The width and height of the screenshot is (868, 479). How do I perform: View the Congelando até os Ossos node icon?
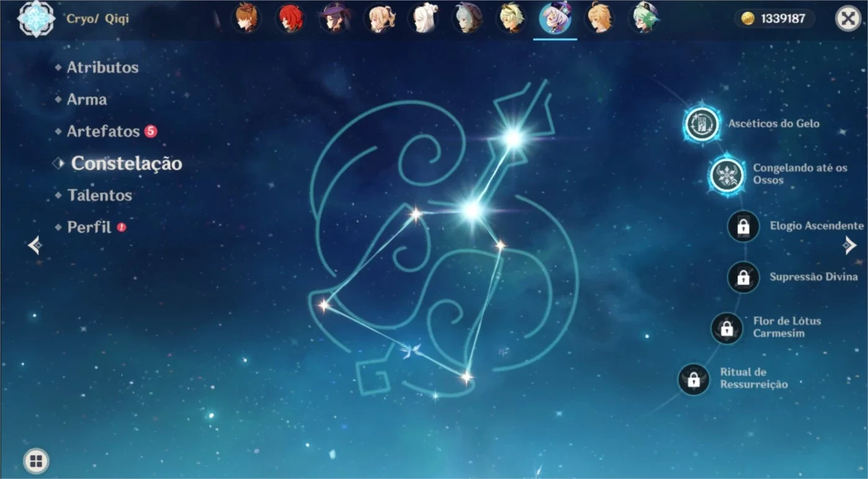pos(727,175)
